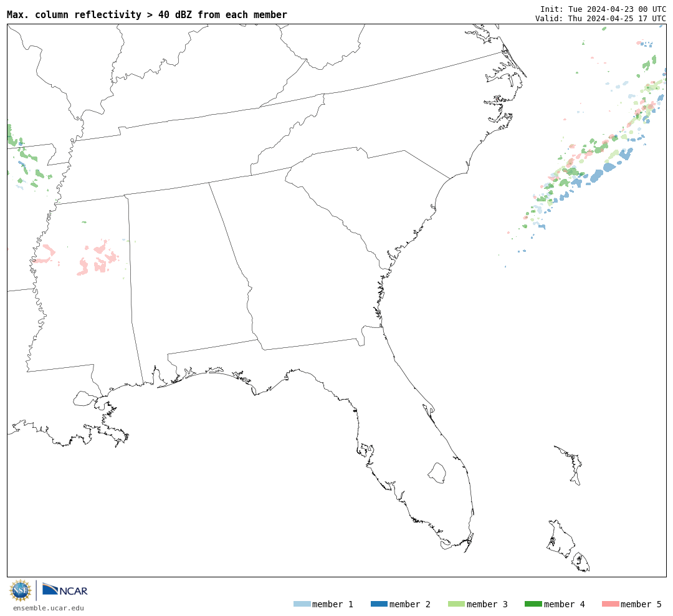The height and width of the screenshot is (616, 673).
Task: Click the member 4 dark green swatch
Action: tap(533, 604)
